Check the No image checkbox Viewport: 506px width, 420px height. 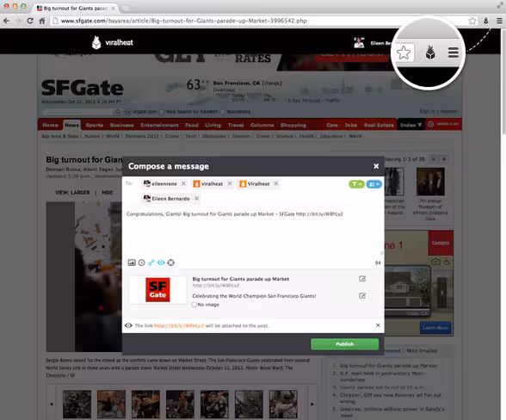pos(194,305)
